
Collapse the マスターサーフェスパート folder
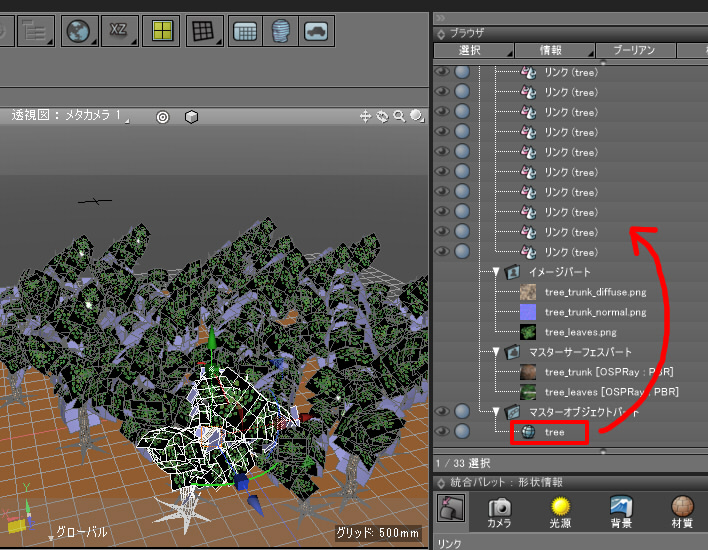[x=497, y=352]
